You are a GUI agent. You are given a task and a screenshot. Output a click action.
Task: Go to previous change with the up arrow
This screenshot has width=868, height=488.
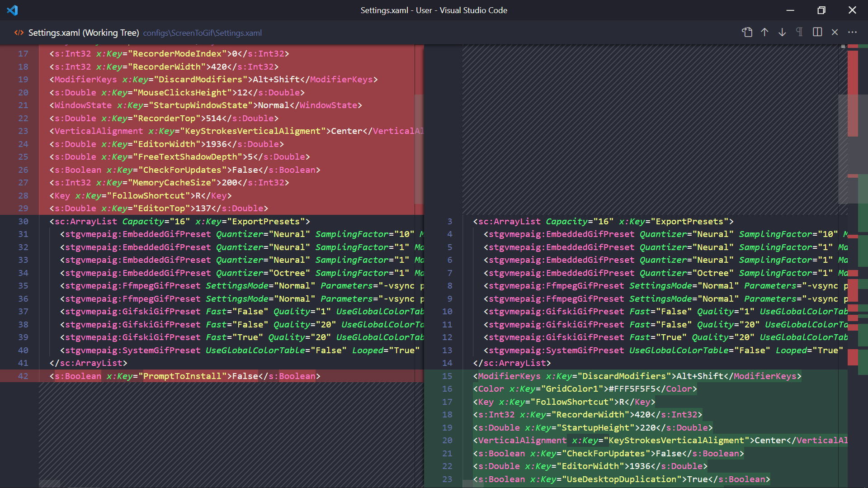click(764, 32)
